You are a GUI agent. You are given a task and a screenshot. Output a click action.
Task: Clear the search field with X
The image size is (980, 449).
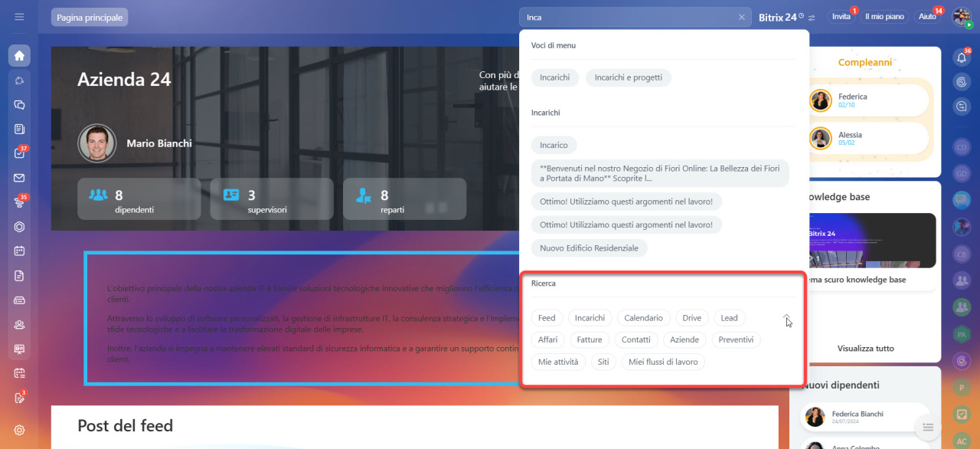(741, 17)
